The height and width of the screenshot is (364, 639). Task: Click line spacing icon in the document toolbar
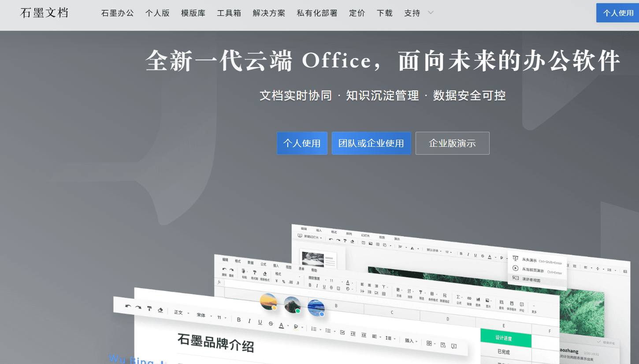388,338
